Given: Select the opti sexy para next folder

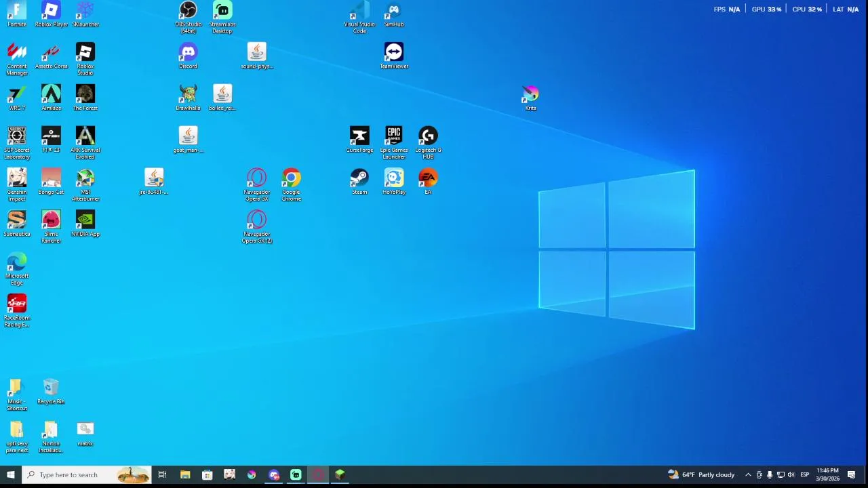Looking at the screenshot, I should point(16,437).
